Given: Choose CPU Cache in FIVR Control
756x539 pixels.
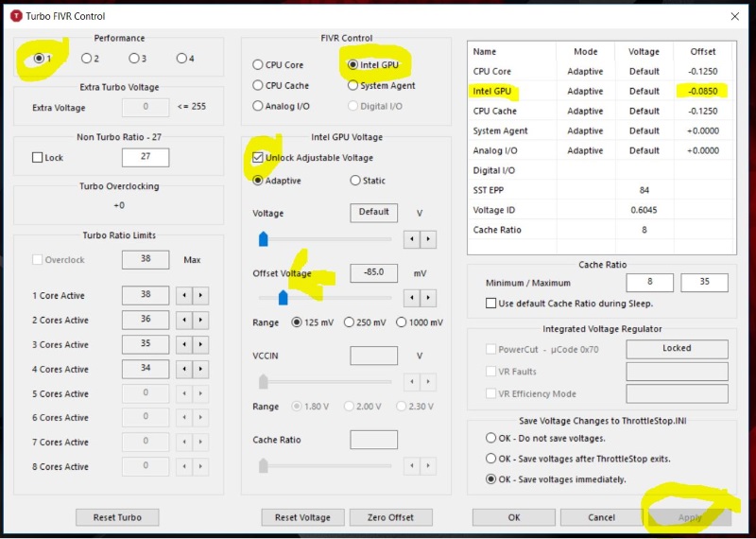Looking at the screenshot, I should coord(257,85).
